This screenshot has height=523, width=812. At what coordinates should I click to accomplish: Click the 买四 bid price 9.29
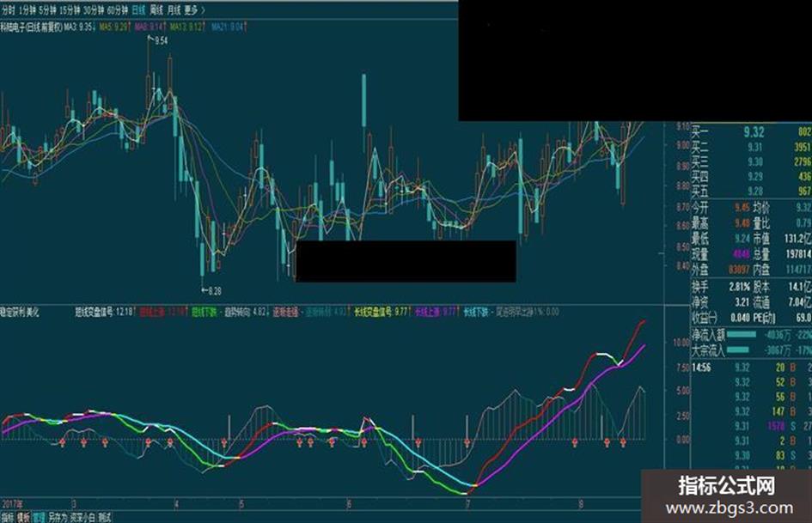(755, 177)
